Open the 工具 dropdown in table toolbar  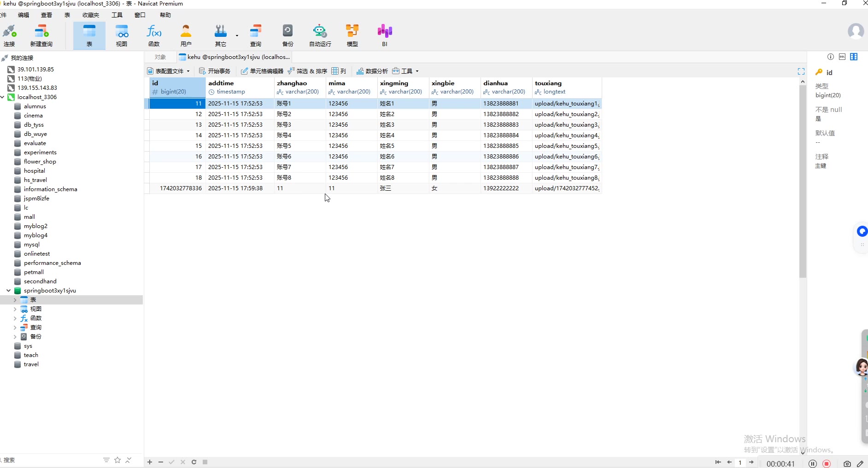pos(406,71)
